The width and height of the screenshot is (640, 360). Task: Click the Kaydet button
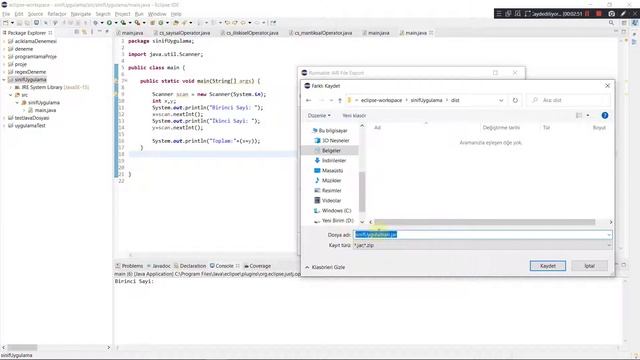(548, 266)
